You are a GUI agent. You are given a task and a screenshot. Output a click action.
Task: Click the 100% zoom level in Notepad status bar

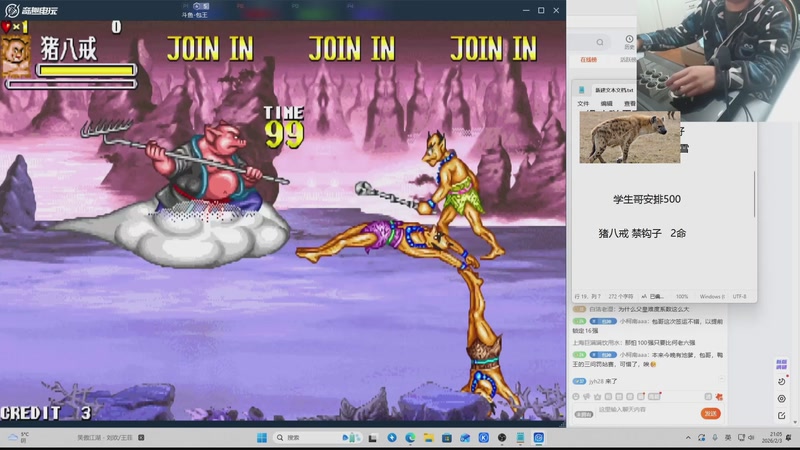tap(682, 296)
